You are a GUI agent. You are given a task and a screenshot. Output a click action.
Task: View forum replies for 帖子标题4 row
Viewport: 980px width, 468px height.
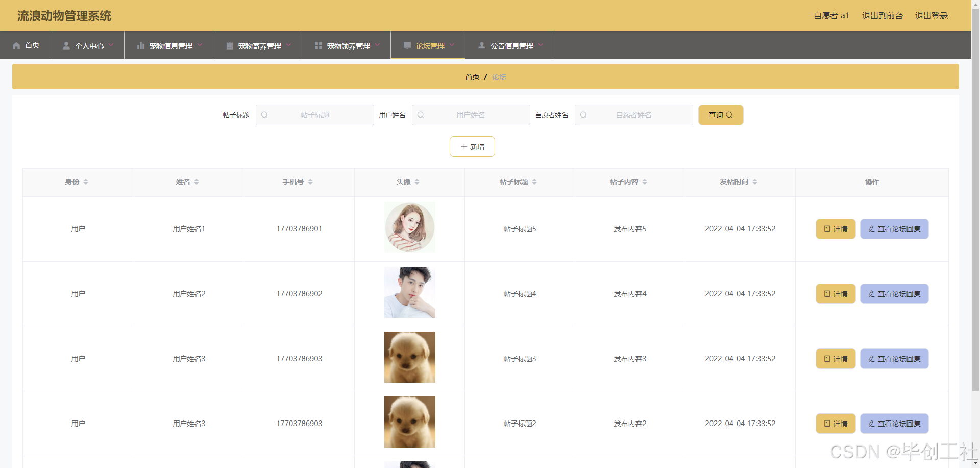click(894, 294)
